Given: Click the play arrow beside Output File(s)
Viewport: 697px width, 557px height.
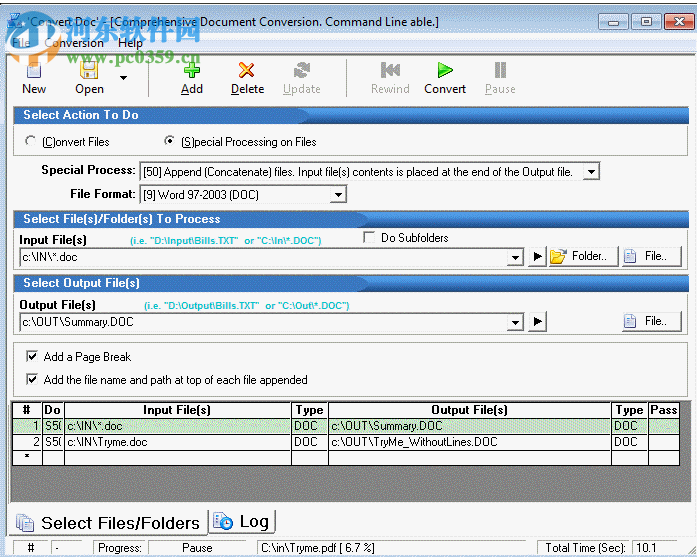Looking at the screenshot, I should [x=537, y=321].
